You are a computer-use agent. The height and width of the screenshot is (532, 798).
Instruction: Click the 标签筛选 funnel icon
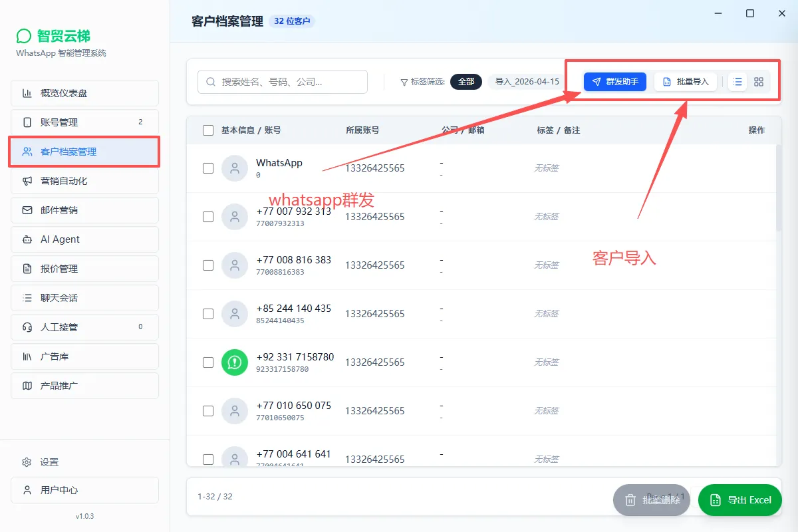click(404, 82)
